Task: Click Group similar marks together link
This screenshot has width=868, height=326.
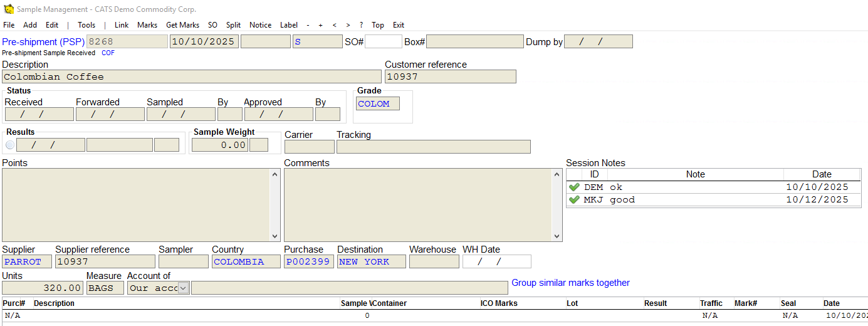Action: click(x=571, y=283)
